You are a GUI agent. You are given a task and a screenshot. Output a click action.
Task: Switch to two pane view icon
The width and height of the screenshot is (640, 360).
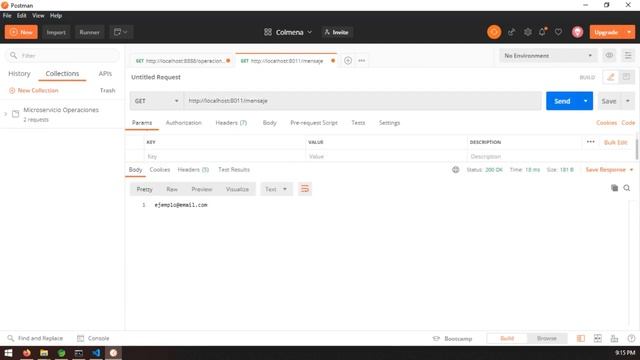point(598,338)
